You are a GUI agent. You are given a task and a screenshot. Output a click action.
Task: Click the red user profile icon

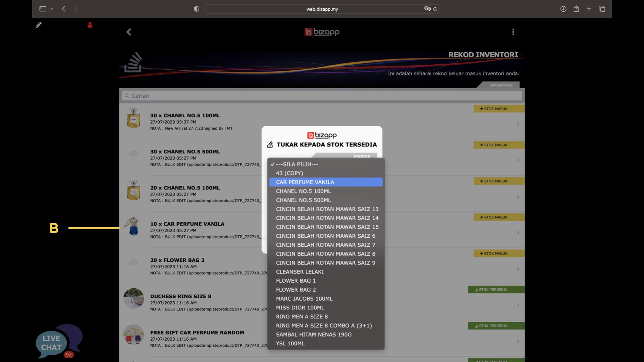pos(90,25)
